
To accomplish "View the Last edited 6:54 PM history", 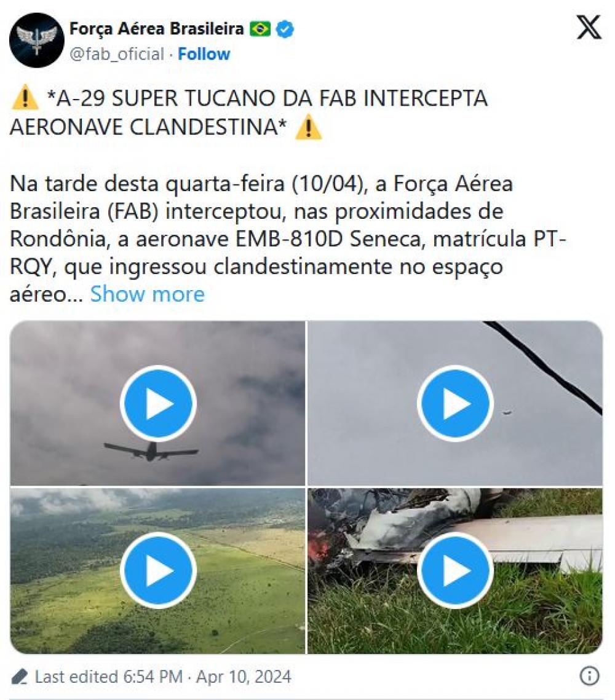I will click(108, 677).
